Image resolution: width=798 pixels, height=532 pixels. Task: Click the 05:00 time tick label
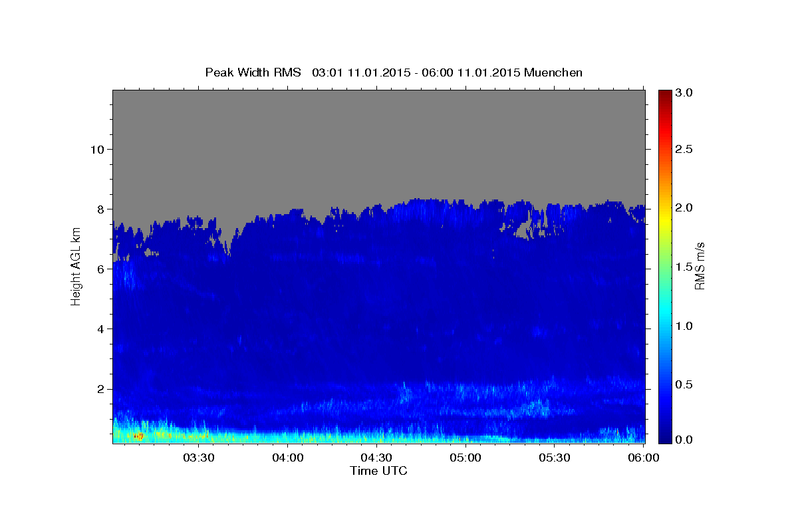coord(465,458)
